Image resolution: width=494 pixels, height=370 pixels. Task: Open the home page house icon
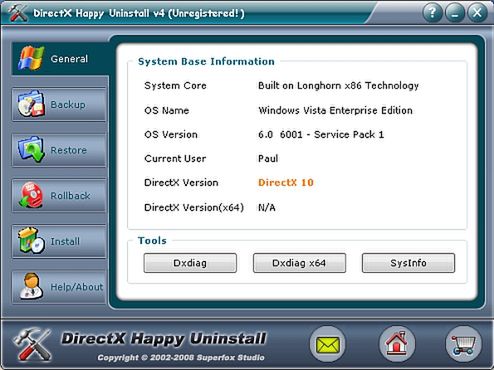click(397, 344)
